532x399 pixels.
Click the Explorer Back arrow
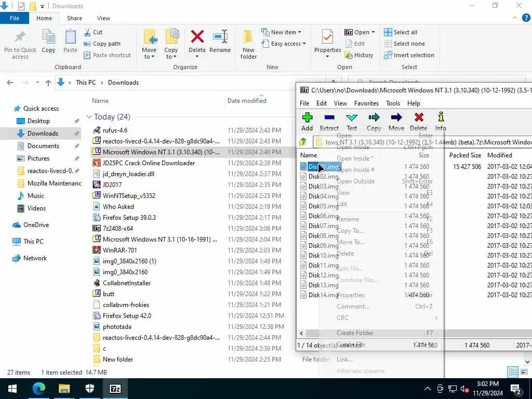(10, 83)
